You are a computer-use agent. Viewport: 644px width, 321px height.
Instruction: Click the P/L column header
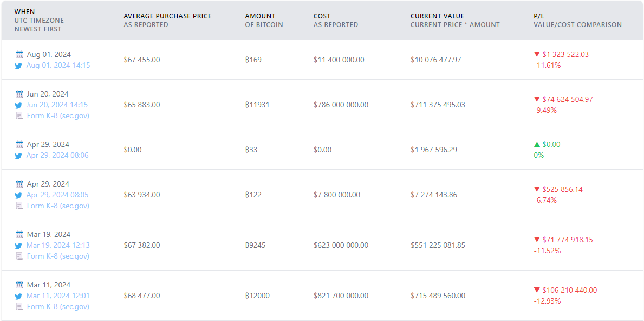539,16
